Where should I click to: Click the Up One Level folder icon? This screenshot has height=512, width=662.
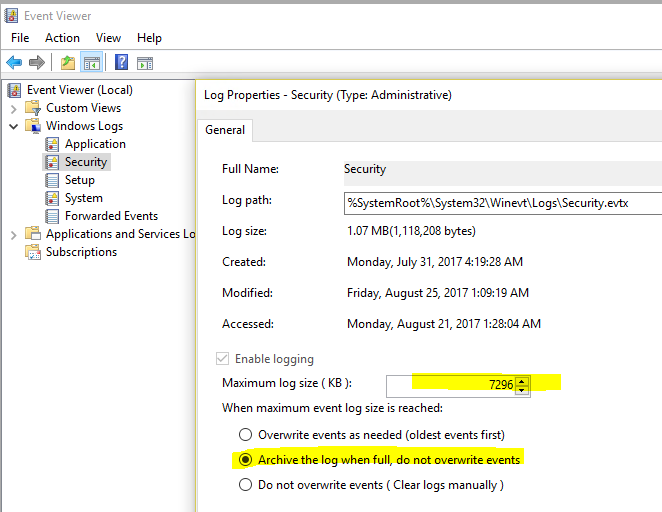[x=68, y=63]
